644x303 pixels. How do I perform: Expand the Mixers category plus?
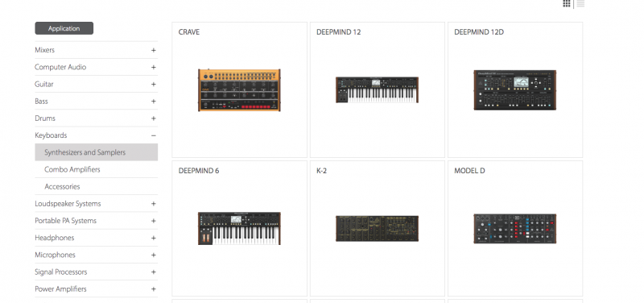154,50
